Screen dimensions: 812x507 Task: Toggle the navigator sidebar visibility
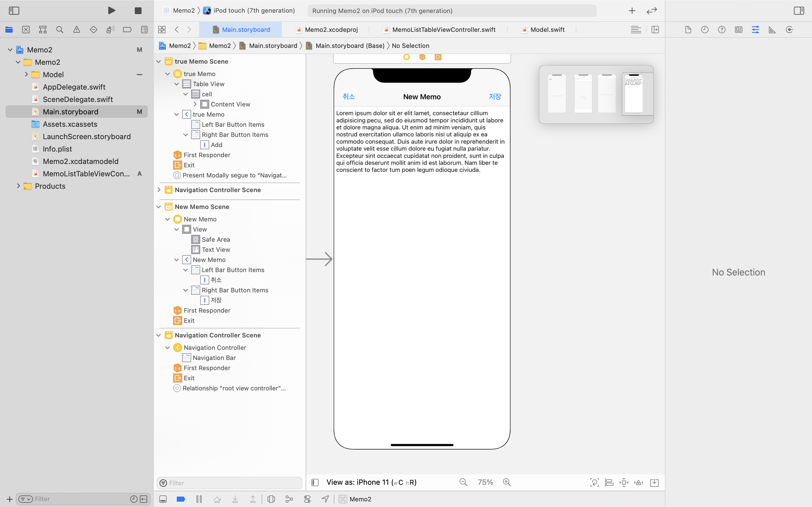pos(14,11)
